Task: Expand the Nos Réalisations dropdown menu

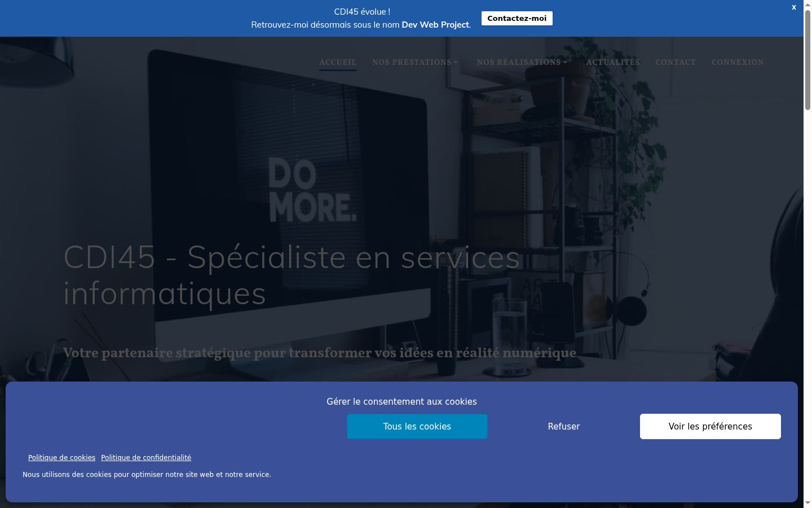Action: 522,62
